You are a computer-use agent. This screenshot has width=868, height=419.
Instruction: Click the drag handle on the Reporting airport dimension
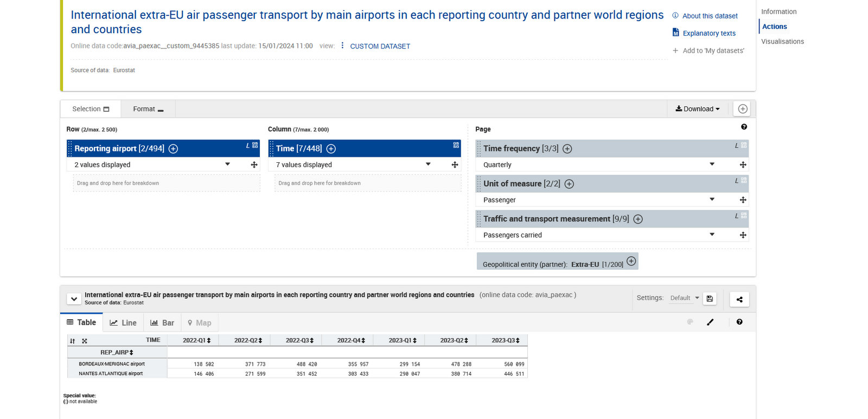coord(70,149)
